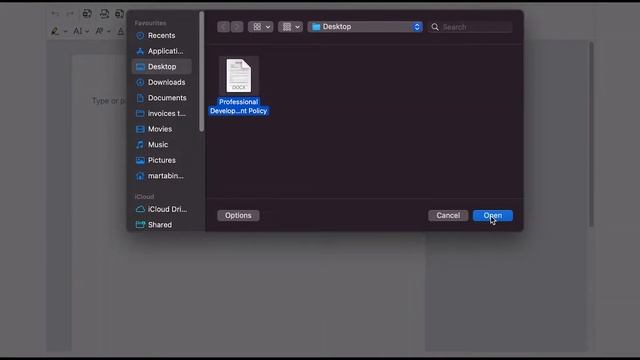Click Open to load the file

tap(493, 216)
